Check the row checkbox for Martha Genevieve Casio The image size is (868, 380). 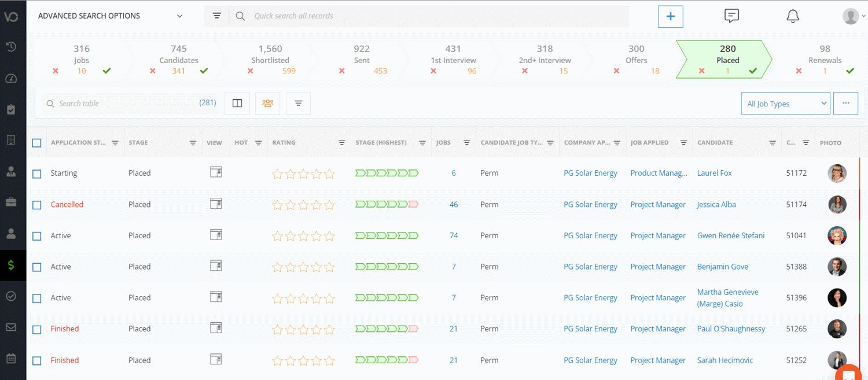coord(37,298)
